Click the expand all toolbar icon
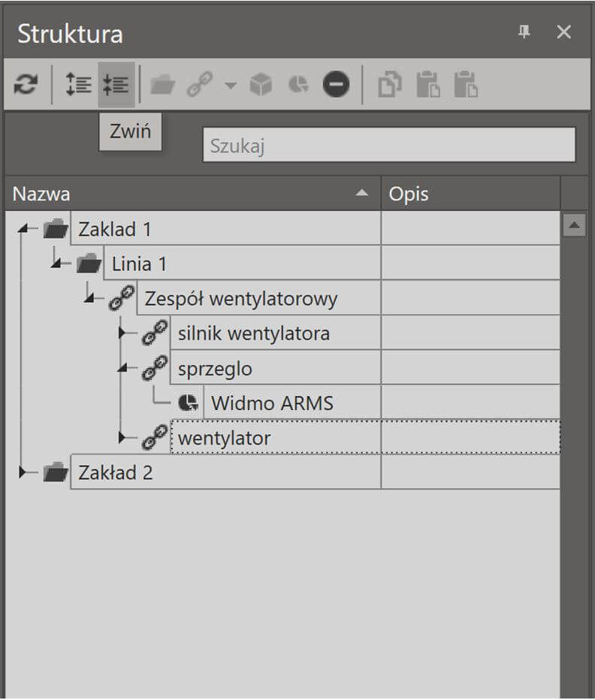 78,84
